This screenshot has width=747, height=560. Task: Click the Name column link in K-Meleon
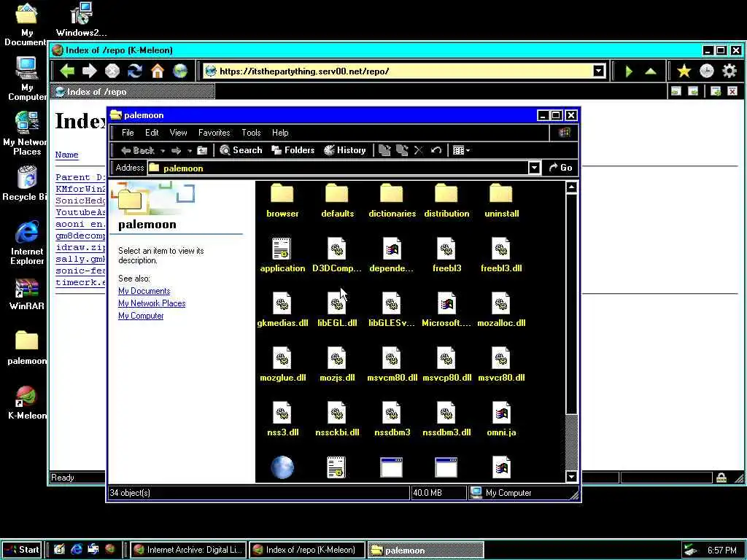[x=66, y=155]
